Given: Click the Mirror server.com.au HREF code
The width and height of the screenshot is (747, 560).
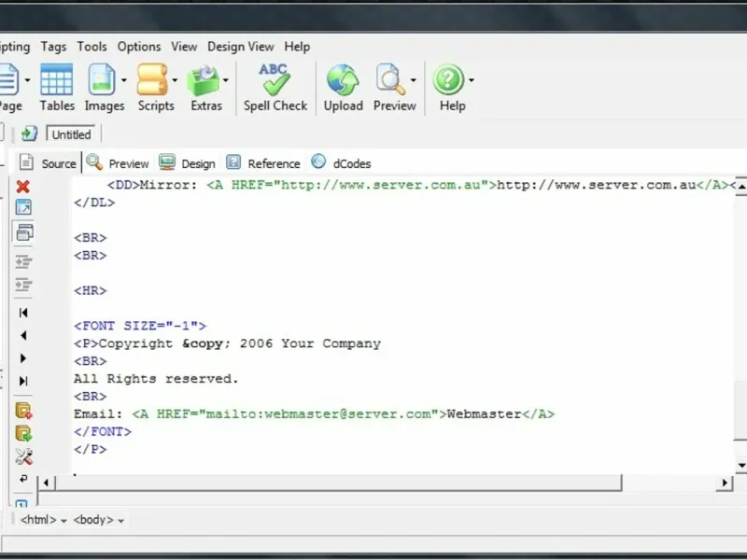Looking at the screenshot, I should coord(351,185).
